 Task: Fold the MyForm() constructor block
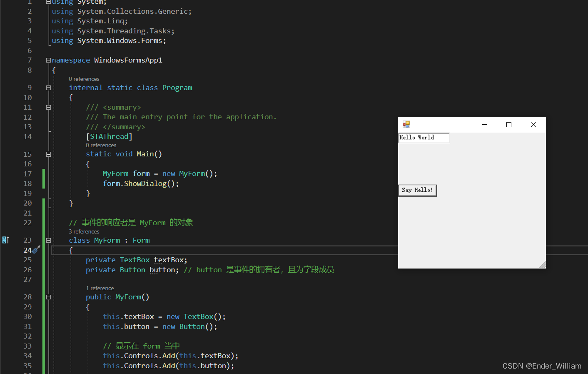(x=48, y=297)
